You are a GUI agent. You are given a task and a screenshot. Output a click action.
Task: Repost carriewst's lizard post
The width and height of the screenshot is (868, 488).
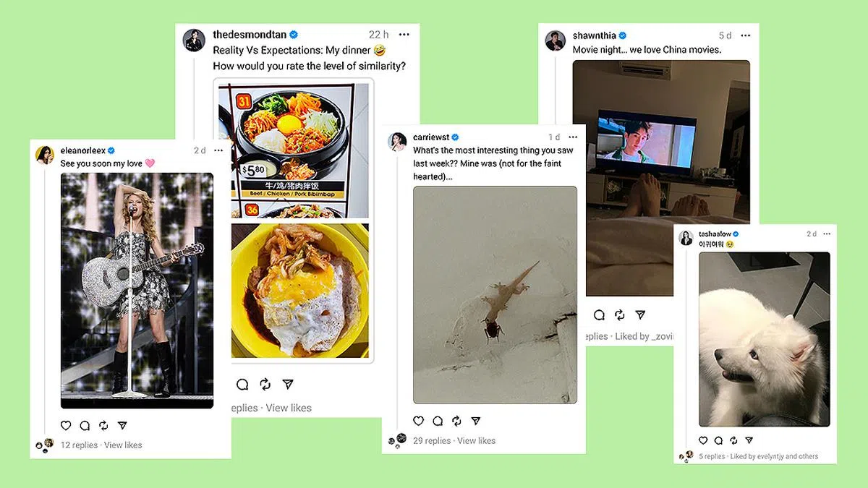(x=456, y=421)
